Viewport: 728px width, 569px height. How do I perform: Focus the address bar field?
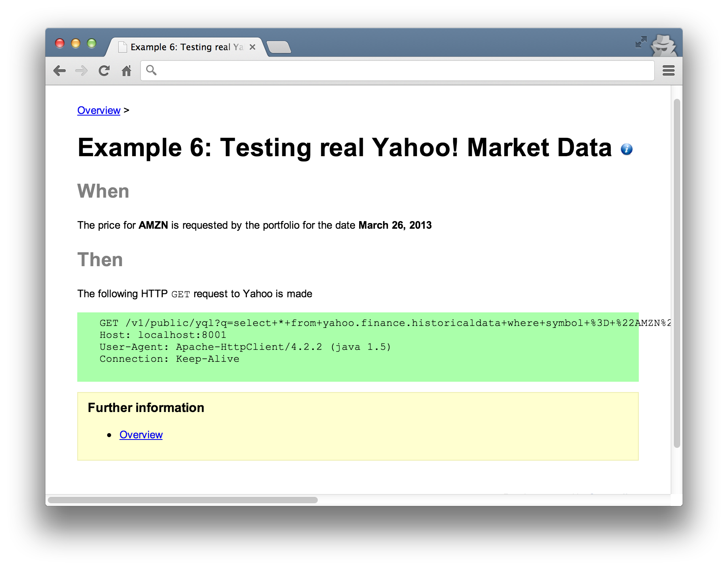398,71
